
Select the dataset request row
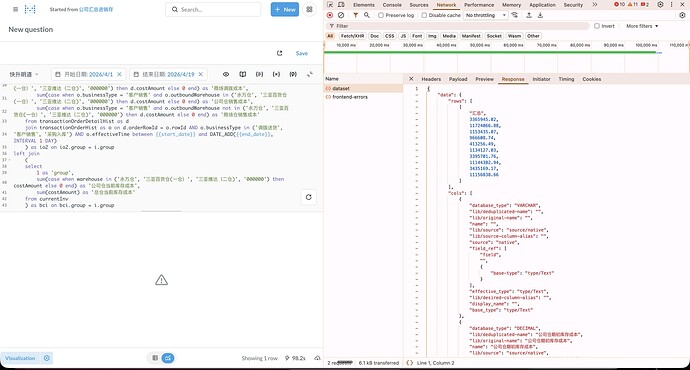(363, 88)
